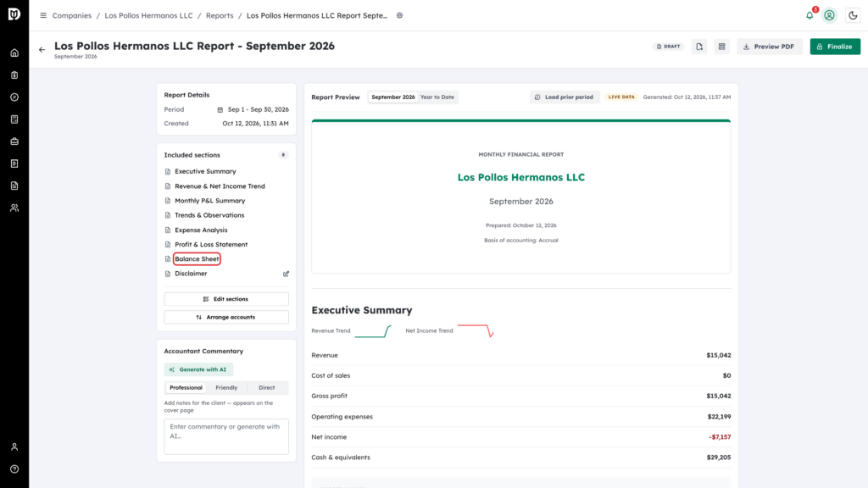Viewport: 868px width, 488px height.
Task: Click the Generated: Oct 12, 2026 timestamp
Action: coord(687,97)
